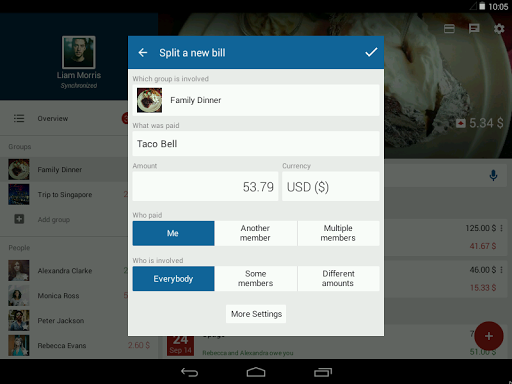Viewport: 512px width, 384px height.
Task: Choose Another member as payer
Action: pyautogui.click(x=255, y=233)
